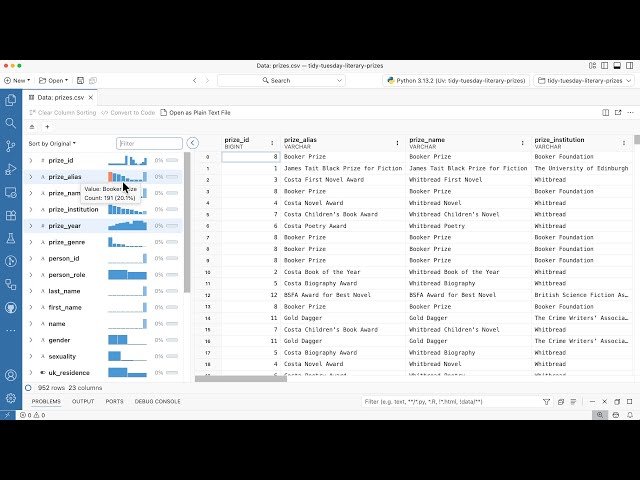Viewport: 640px width, 480px height.
Task: Open the Source Control view
Action: [11, 146]
